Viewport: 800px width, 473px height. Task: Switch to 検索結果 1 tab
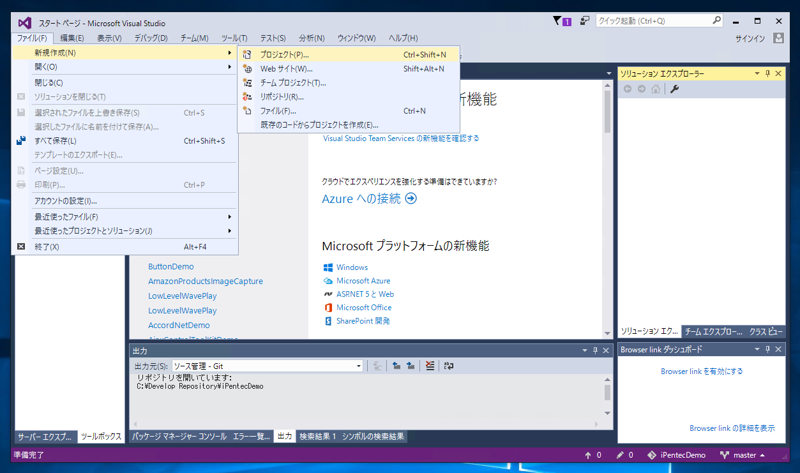(317, 436)
